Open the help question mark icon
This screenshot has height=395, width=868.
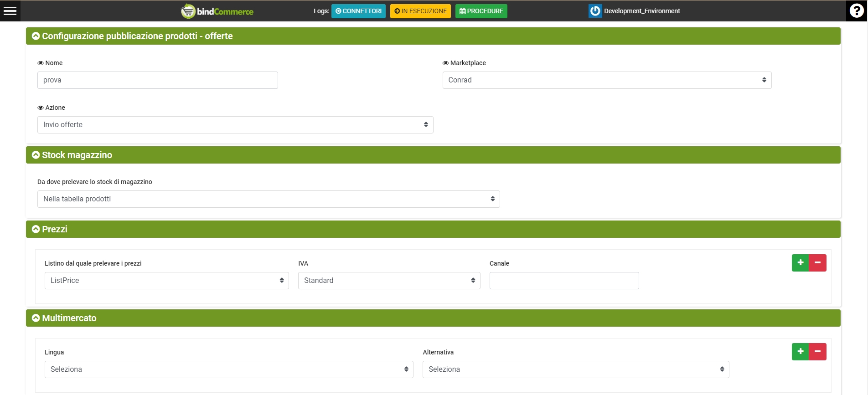coord(857,10)
